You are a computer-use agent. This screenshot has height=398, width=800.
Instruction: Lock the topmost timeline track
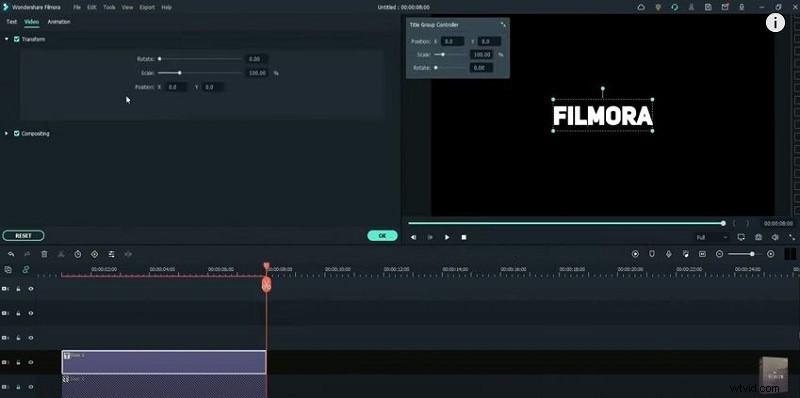pyautogui.click(x=18, y=289)
